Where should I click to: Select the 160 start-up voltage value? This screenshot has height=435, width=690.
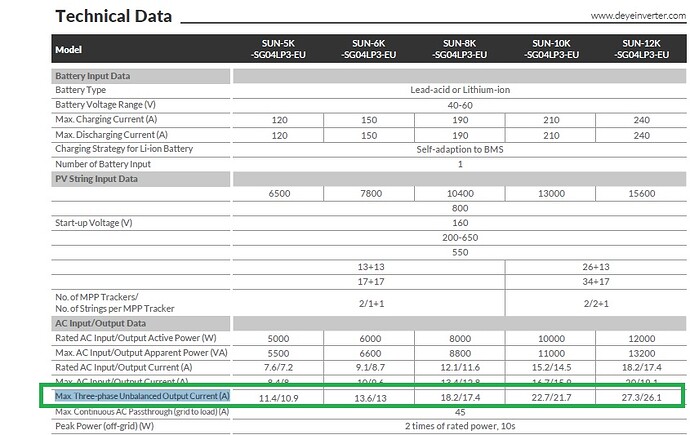click(x=460, y=223)
